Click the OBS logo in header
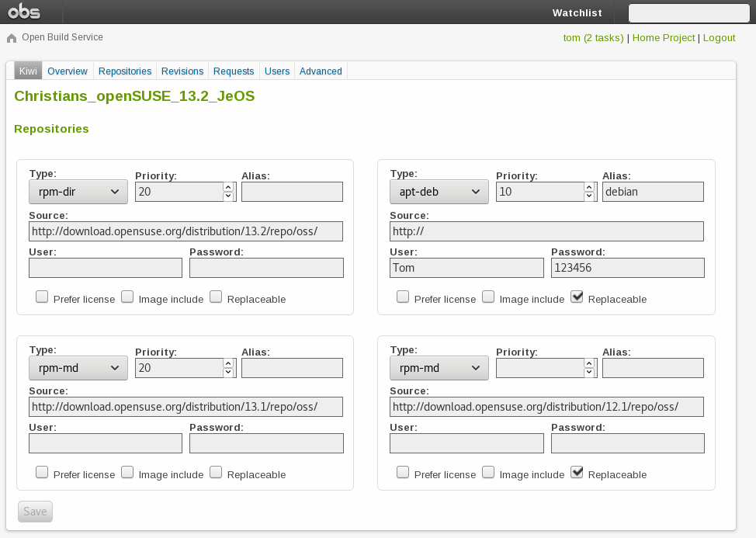This screenshot has width=756, height=538. tap(24, 12)
